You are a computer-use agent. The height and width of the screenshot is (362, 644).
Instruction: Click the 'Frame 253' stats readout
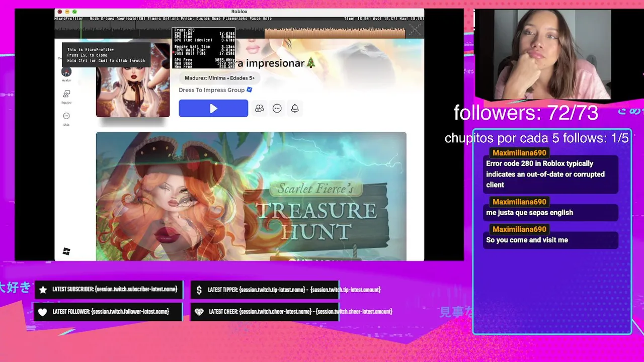coord(203,48)
